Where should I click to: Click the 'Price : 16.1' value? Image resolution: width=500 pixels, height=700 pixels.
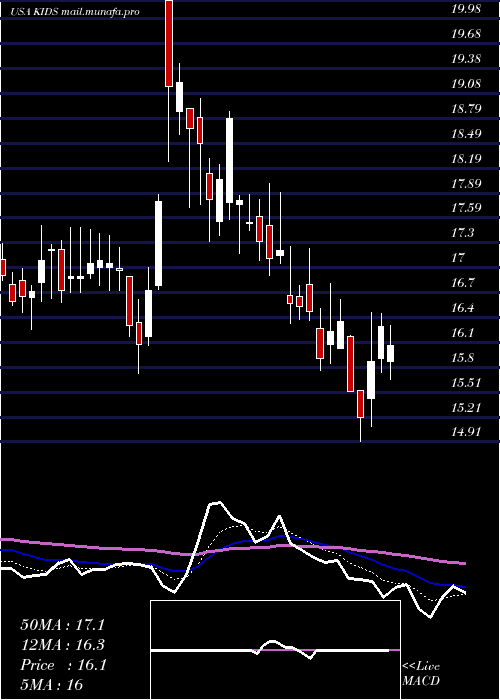[x=63, y=665]
